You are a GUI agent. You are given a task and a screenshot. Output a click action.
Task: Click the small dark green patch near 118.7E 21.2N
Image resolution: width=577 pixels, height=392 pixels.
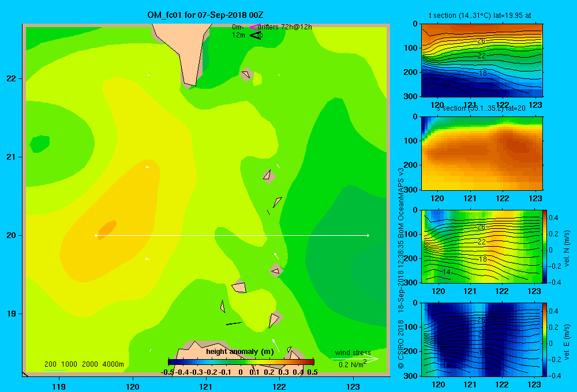[39, 144]
